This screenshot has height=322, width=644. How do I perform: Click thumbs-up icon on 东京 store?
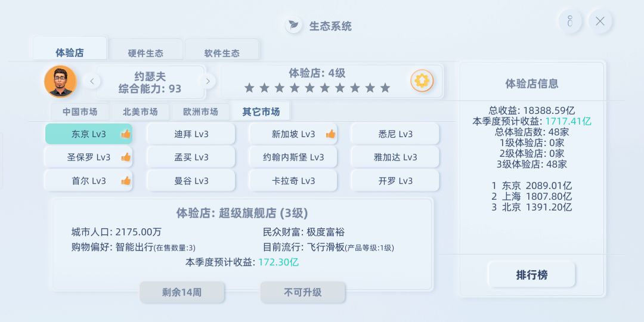[126, 134]
